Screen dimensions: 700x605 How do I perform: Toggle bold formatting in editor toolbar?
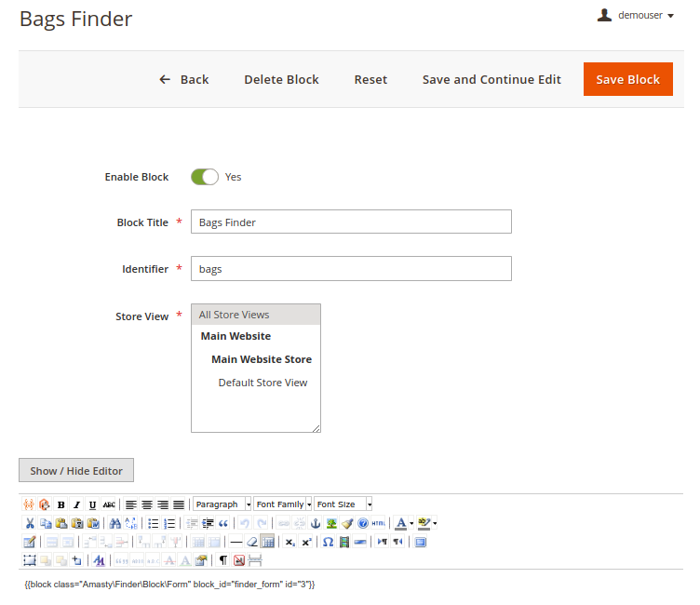61,504
